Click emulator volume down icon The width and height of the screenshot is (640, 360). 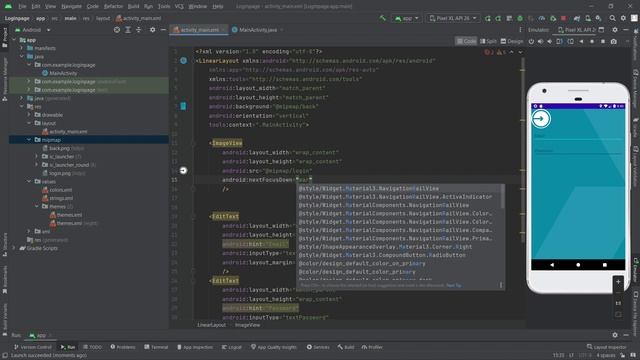549,41
